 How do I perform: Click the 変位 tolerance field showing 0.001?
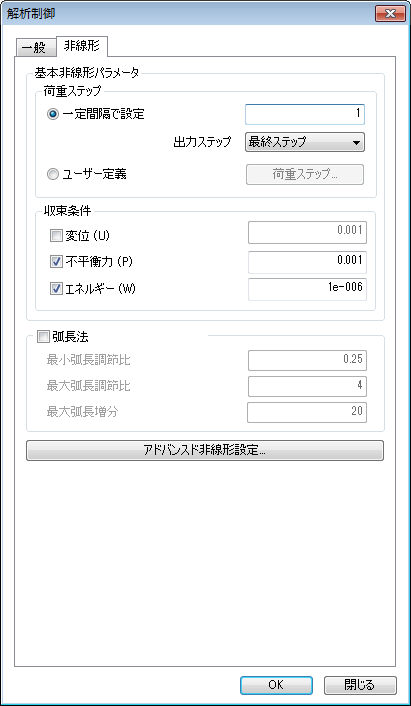[307, 234]
